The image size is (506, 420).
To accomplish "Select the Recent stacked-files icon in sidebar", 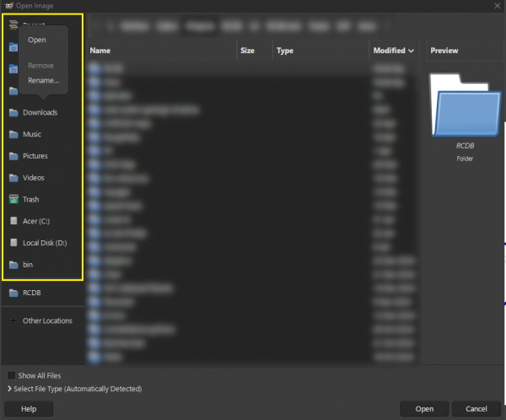I will point(13,24).
